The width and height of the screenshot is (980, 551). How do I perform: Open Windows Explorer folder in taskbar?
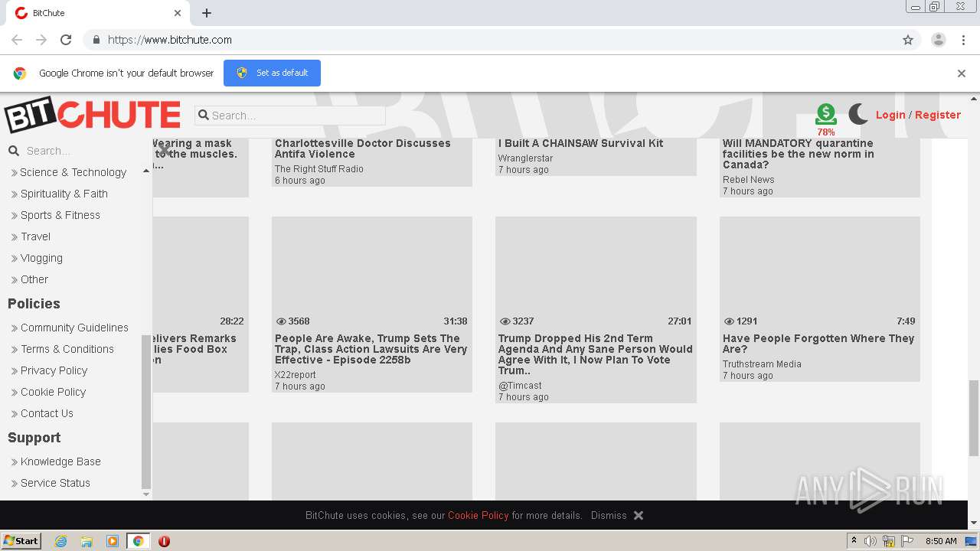[87, 541]
